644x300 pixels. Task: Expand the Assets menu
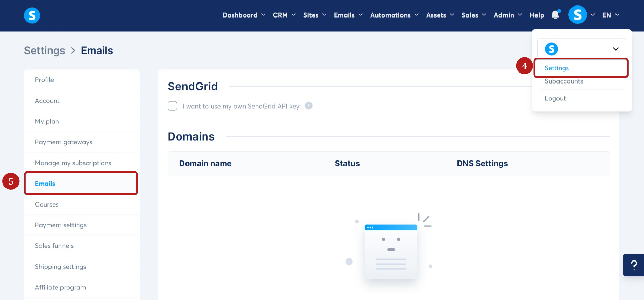coord(440,15)
